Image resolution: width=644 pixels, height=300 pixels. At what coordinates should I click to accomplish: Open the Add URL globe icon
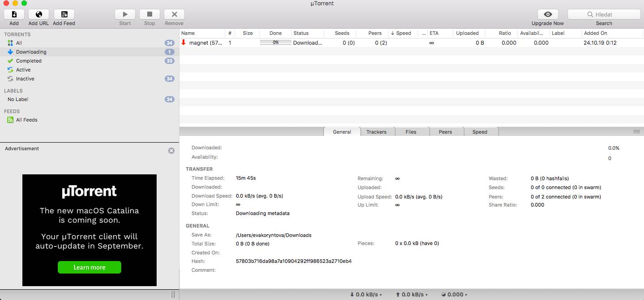point(39,14)
